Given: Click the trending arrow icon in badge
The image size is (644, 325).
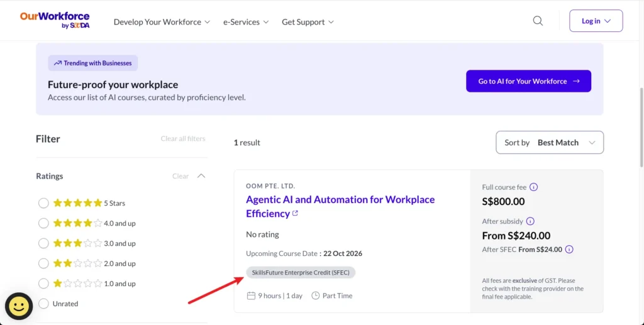Looking at the screenshot, I should click(x=57, y=63).
